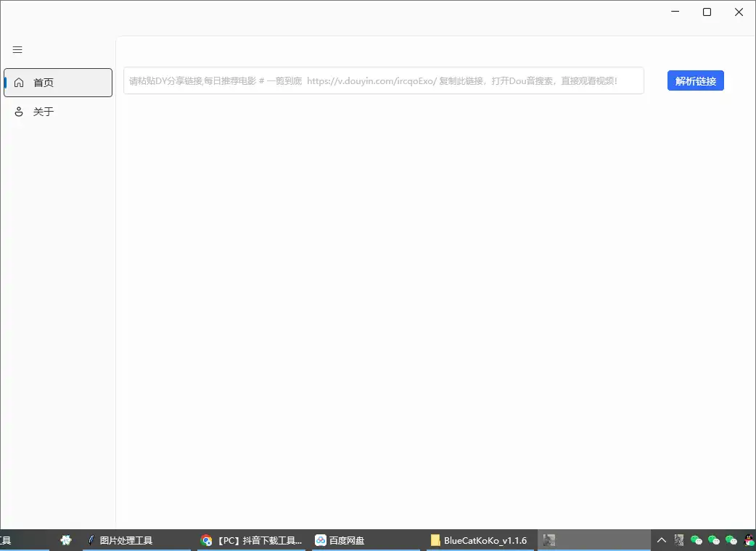Open the middle WeChat tray icon
Screen dimensions: 756x551
point(714,540)
